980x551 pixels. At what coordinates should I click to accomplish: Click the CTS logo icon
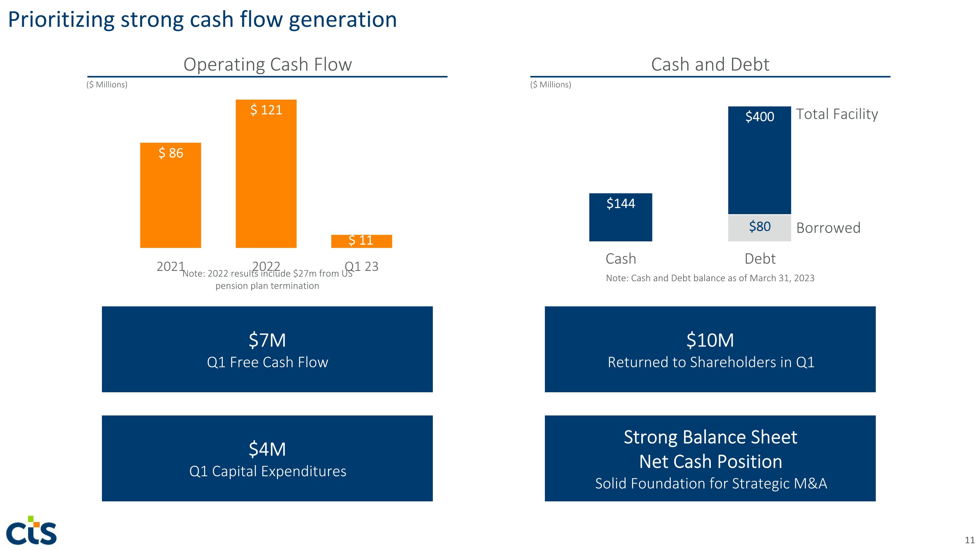point(31,530)
